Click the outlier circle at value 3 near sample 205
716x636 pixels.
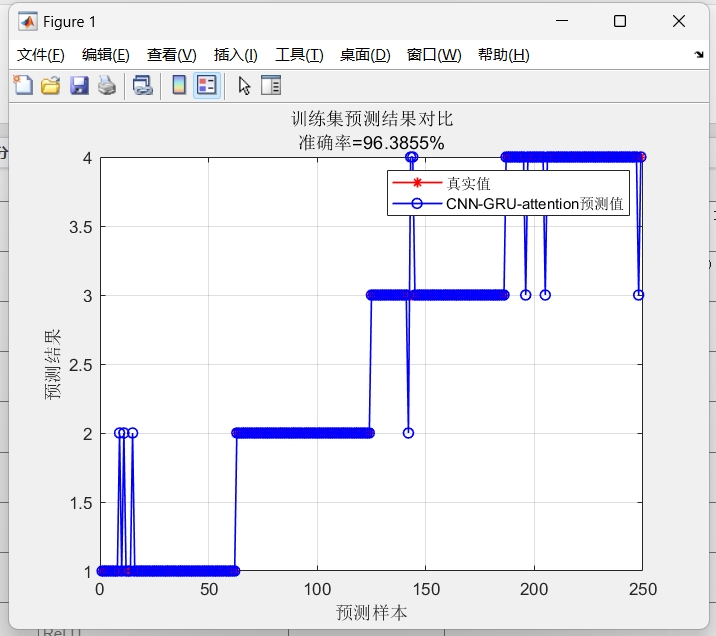545,295
